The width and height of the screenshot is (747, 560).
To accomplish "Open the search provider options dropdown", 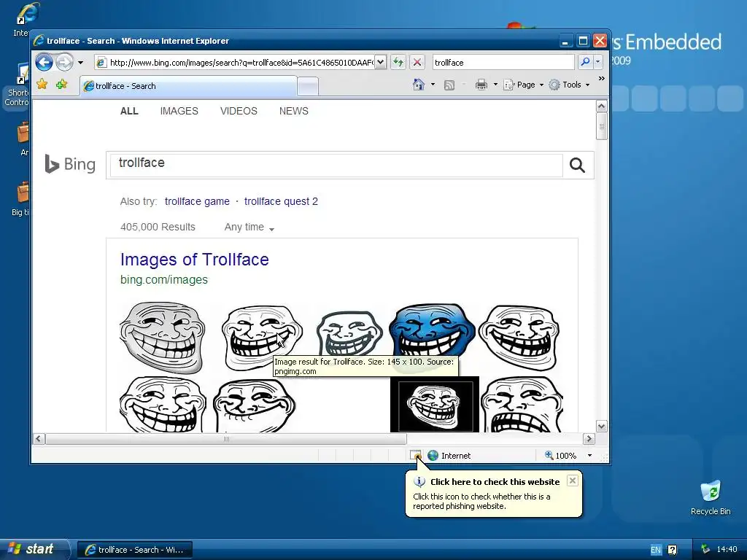I will click(598, 62).
